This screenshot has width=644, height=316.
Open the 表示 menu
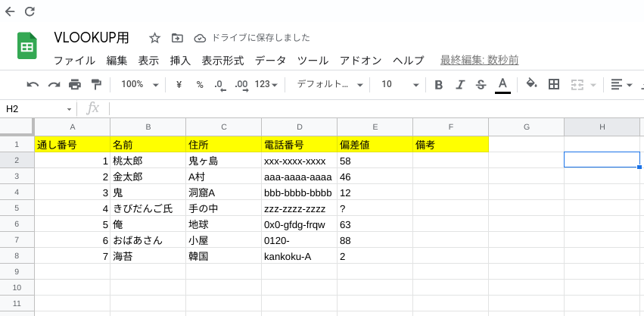tap(148, 61)
